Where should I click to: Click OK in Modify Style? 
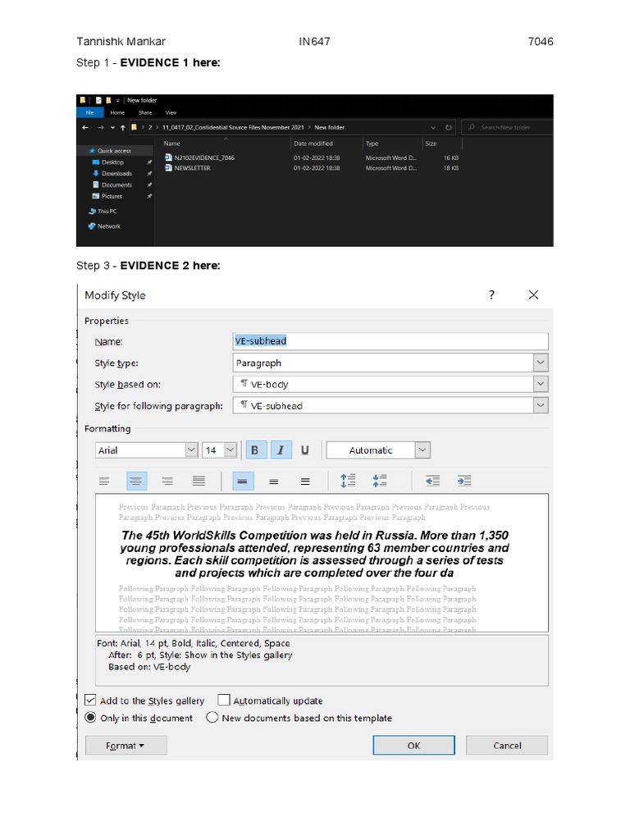click(x=413, y=745)
